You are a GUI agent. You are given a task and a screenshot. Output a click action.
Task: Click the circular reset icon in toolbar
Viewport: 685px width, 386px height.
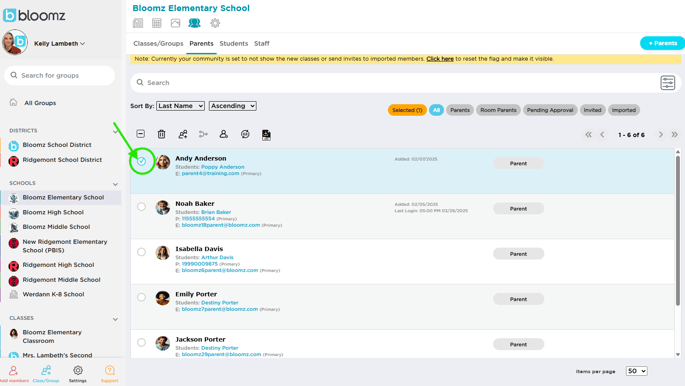click(x=245, y=134)
